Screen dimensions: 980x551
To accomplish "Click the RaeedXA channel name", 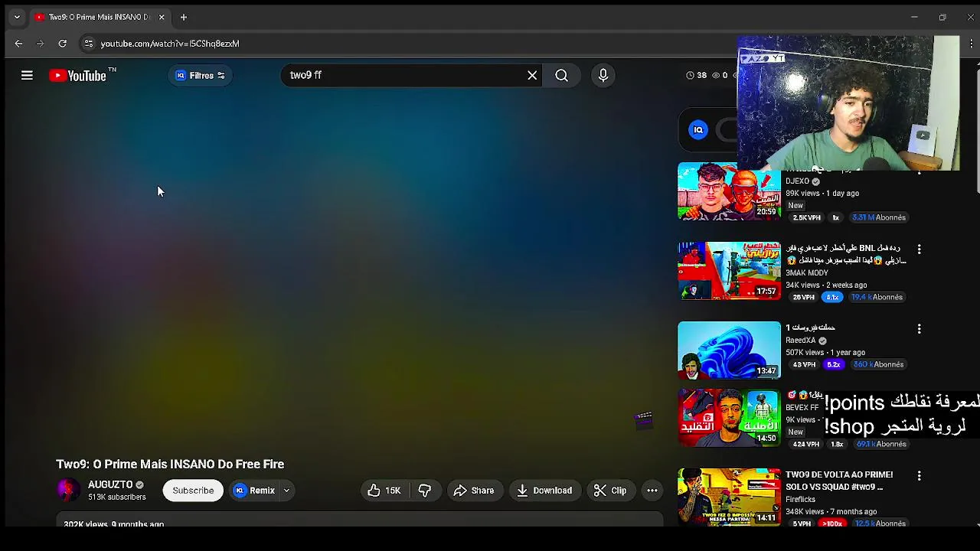I will click(800, 341).
